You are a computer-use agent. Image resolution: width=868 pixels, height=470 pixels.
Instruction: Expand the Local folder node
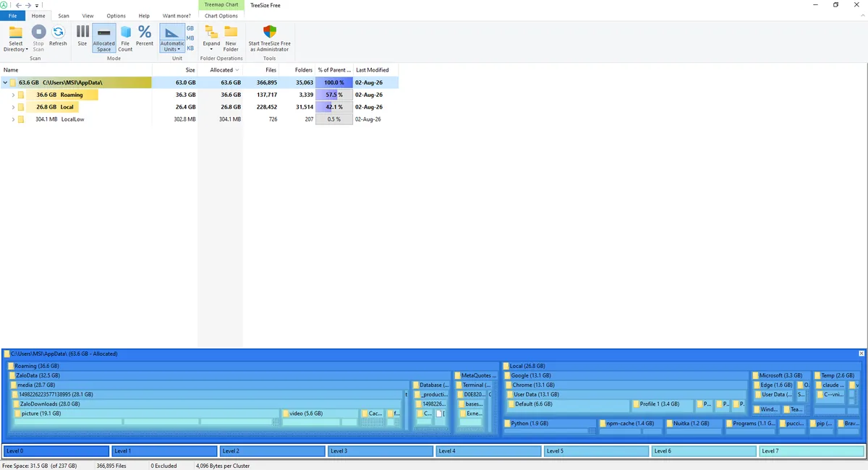[x=13, y=107]
